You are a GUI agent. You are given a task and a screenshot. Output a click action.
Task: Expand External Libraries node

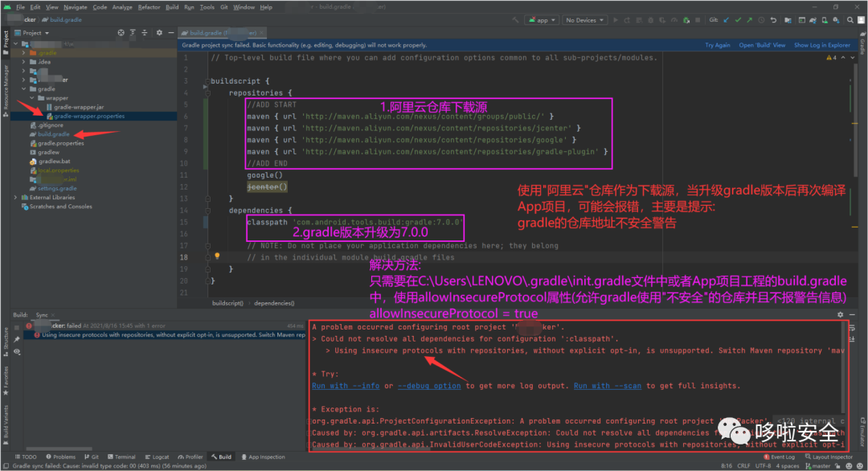15,197
